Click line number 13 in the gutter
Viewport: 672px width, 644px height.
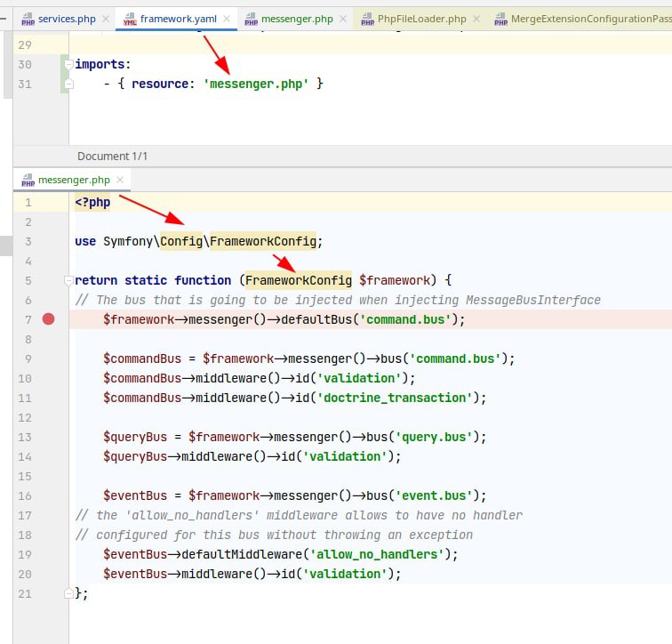click(x=24, y=437)
